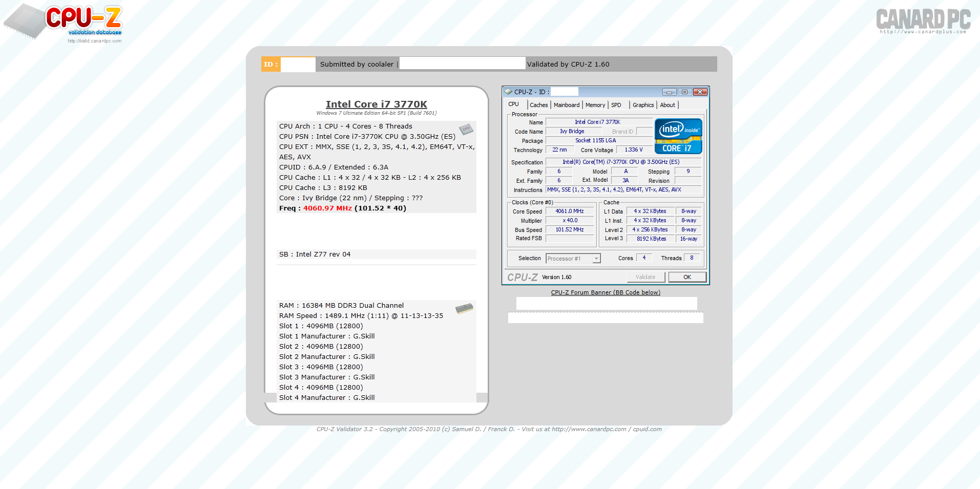Click the Level 3 cache value 8192 KBytes
The width and height of the screenshot is (980, 489).
click(651, 239)
